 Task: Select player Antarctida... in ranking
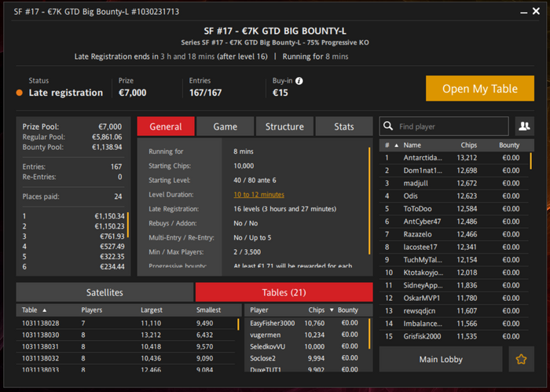point(453,158)
